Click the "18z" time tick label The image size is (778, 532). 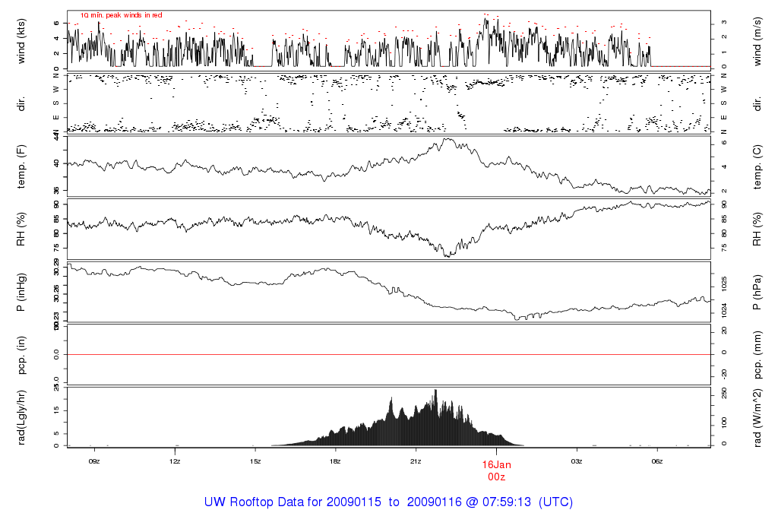tap(335, 461)
